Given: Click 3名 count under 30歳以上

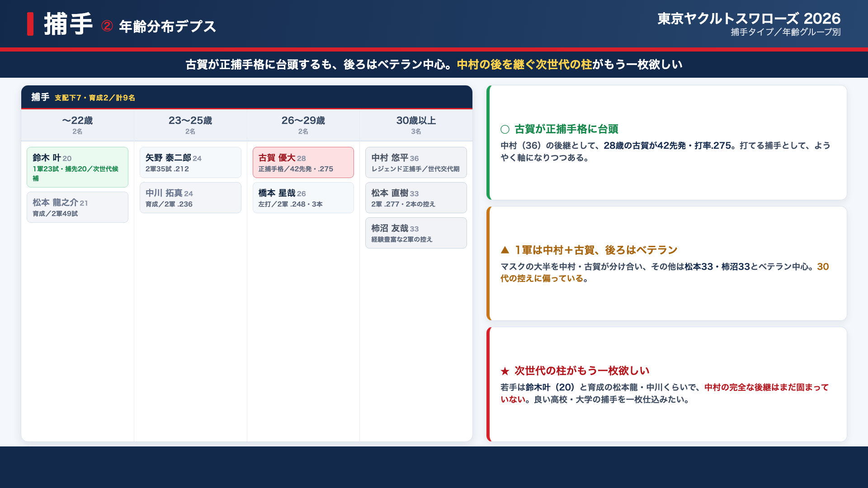Looking at the screenshot, I should point(416,131).
